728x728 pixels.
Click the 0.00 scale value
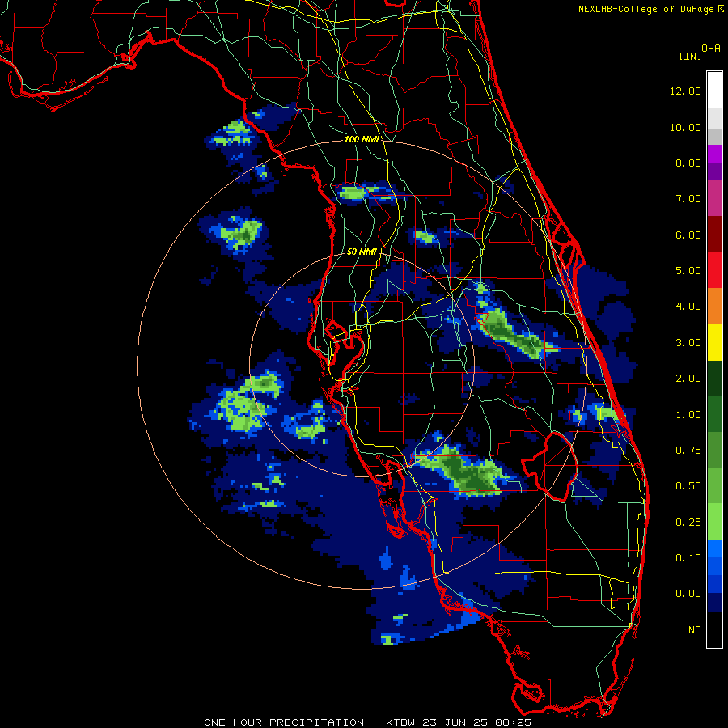coord(688,594)
